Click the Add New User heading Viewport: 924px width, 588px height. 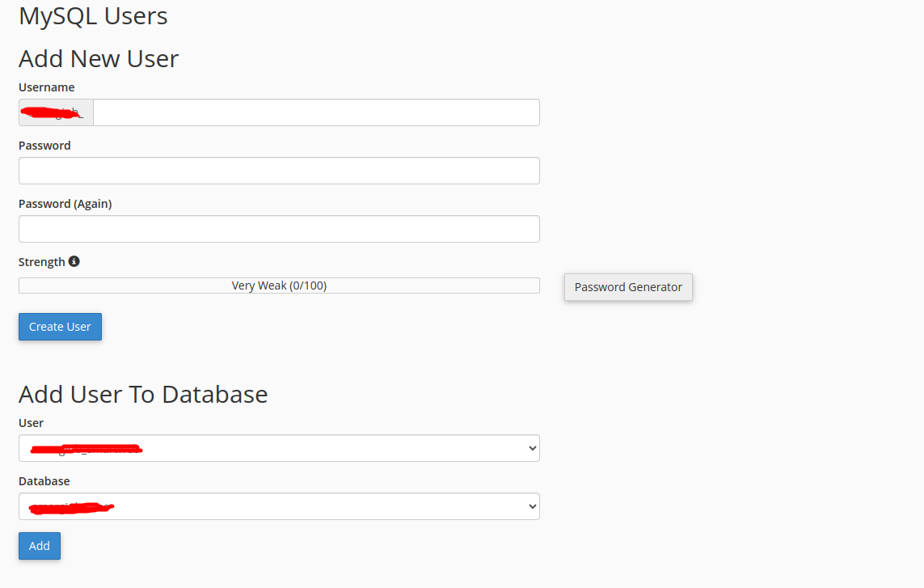point(99,58)
